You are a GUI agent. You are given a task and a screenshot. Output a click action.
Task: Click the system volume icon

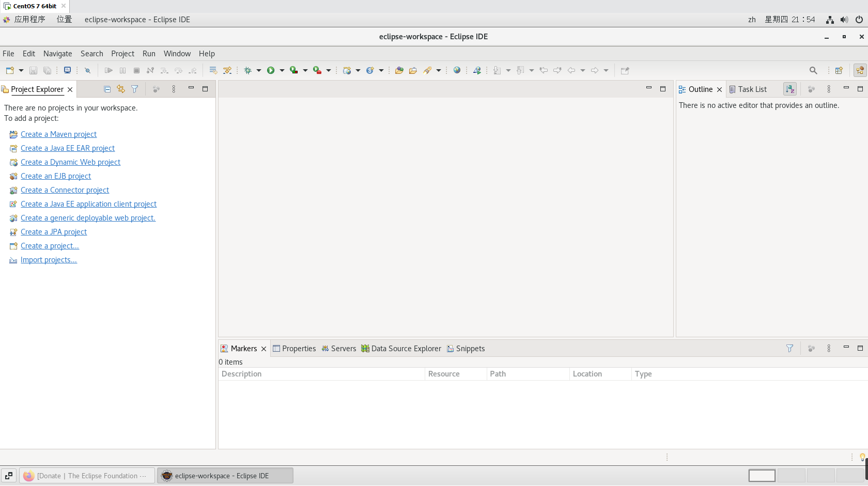tap(844, 20)
